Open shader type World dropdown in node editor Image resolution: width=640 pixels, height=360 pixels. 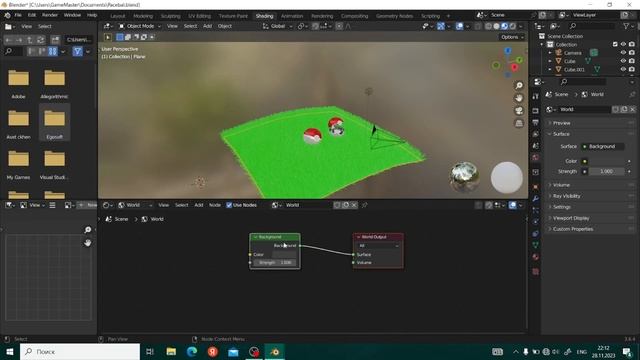pos(135,205)
